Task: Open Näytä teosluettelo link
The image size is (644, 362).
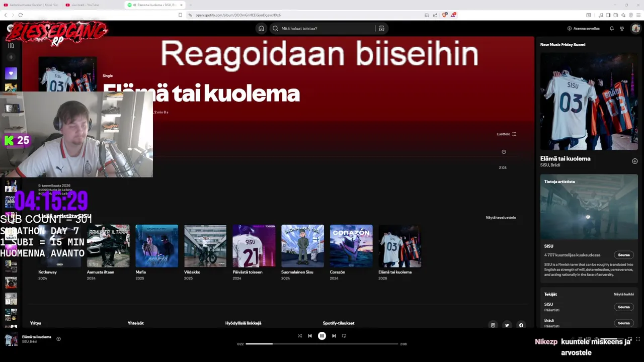Action: pyautogui.click(x=501, y=218)
